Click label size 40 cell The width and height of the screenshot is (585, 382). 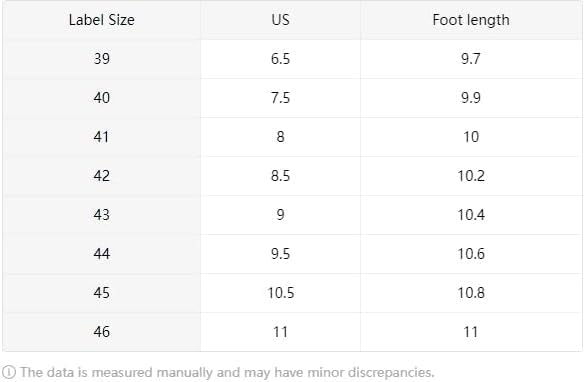(101, 98)
